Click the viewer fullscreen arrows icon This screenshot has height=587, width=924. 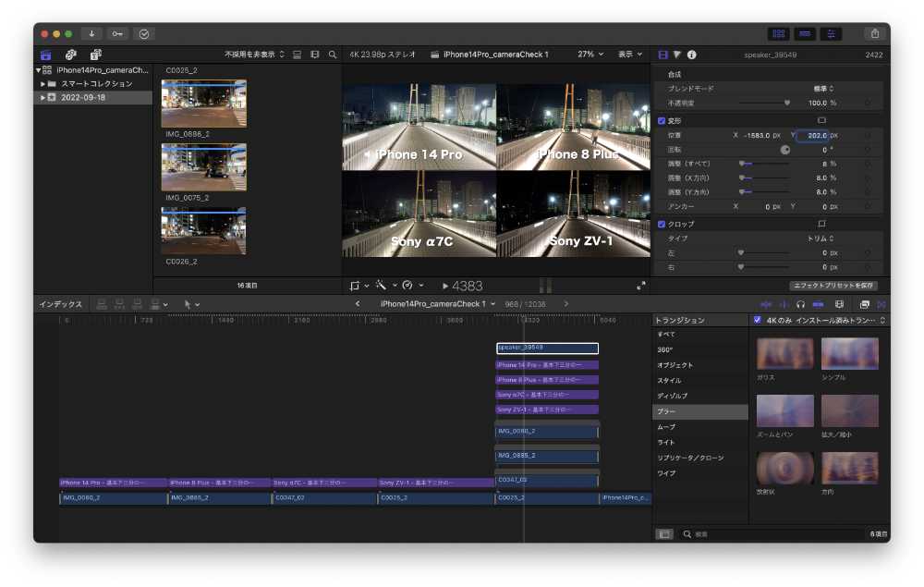pos(641,286)
